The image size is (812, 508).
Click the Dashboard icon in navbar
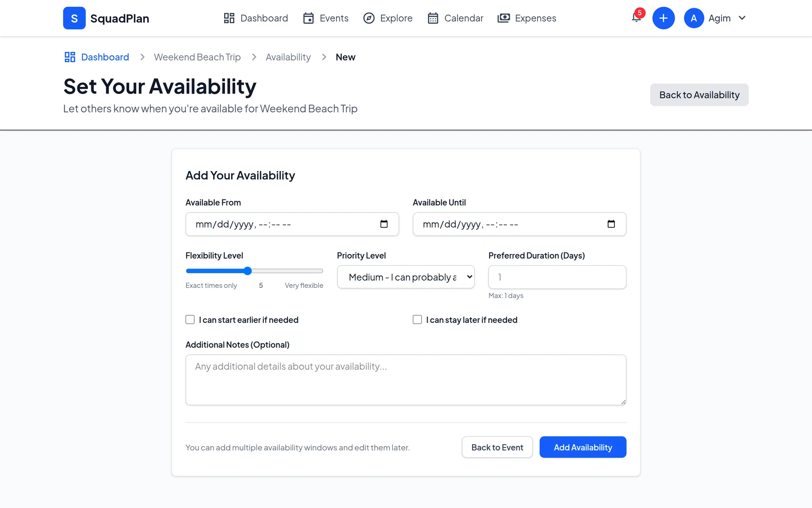pos(229,18)
